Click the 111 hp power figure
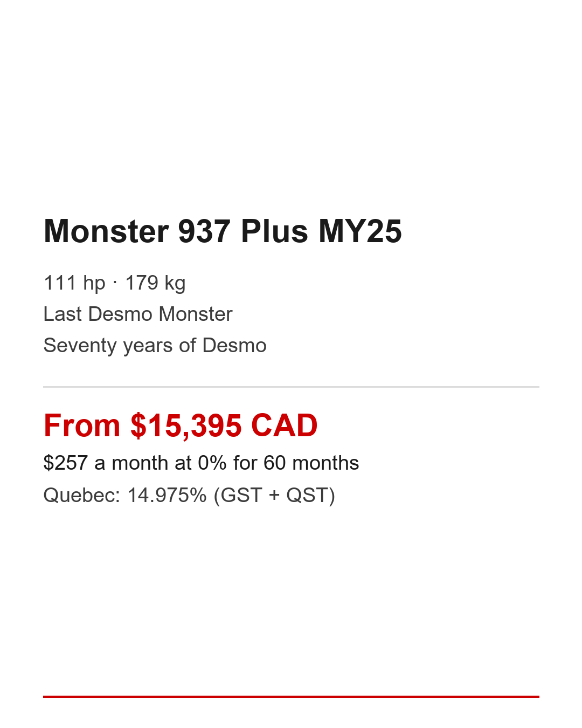This screenshot has width=582, height=728. click(x=74, y=283)
